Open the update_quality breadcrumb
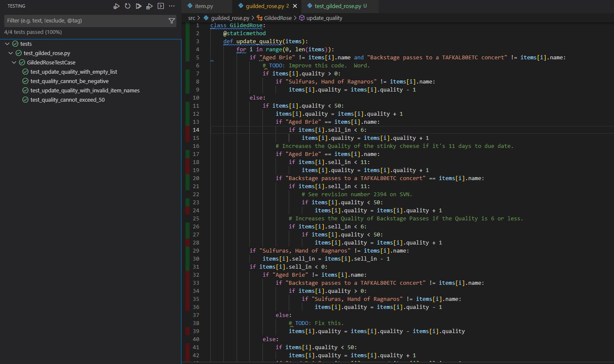This screenshot has height=364, width=614. 324,18
